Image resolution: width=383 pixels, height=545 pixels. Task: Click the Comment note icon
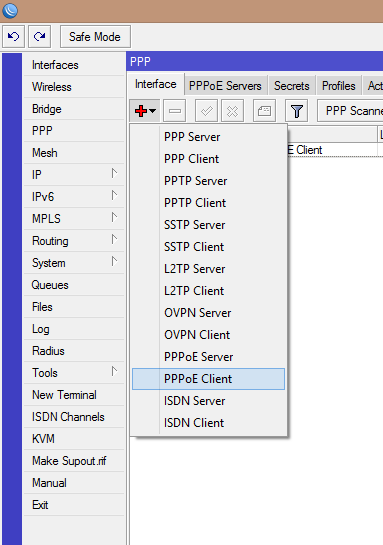coord(264,111)
